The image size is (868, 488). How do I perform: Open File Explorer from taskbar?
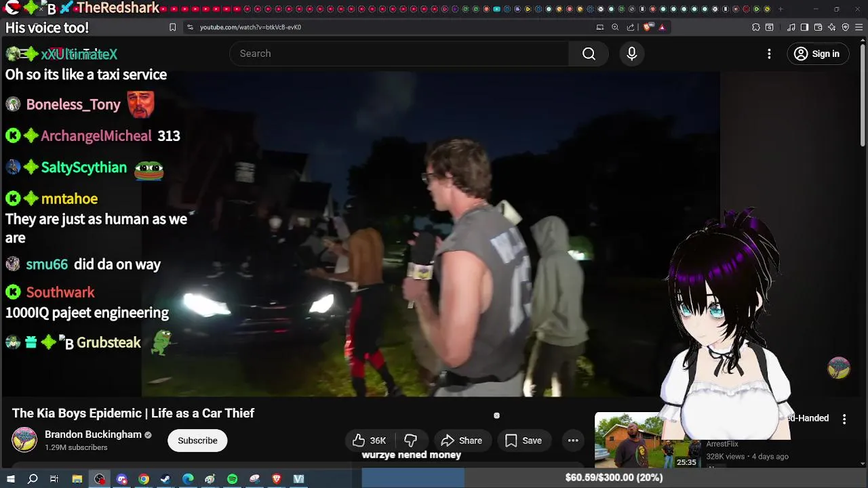[77, 479]
